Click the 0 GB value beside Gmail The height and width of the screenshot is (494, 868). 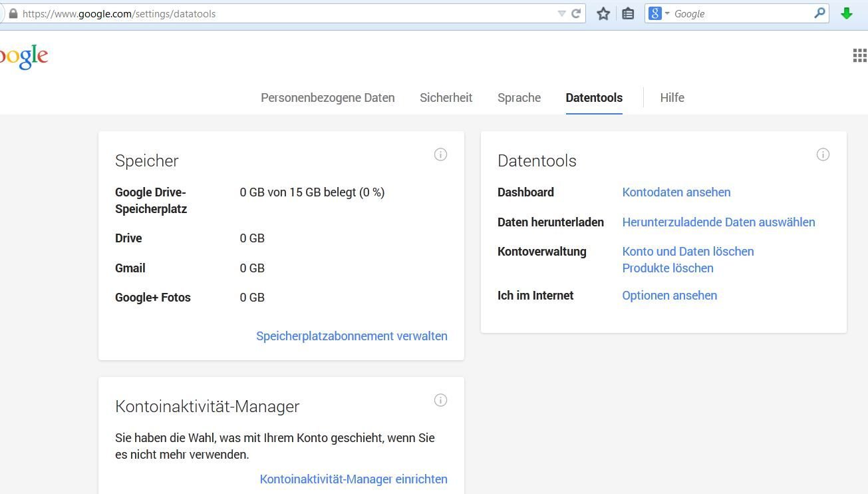click(x=252, y=268)
